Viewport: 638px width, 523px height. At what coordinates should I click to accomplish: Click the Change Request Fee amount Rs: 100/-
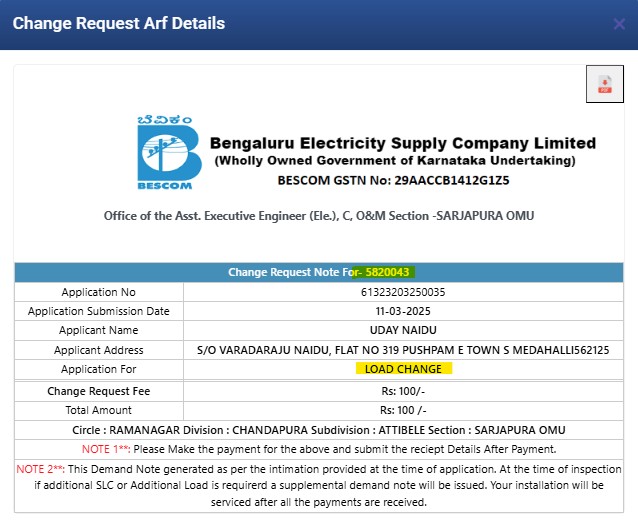[403, 391]
